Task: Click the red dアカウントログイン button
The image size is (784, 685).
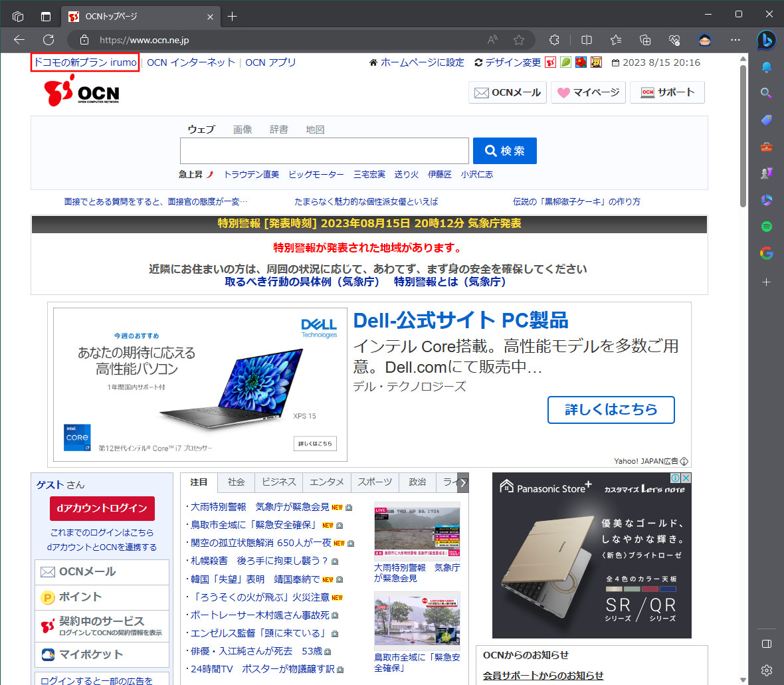Action: [x=102, y=508]
